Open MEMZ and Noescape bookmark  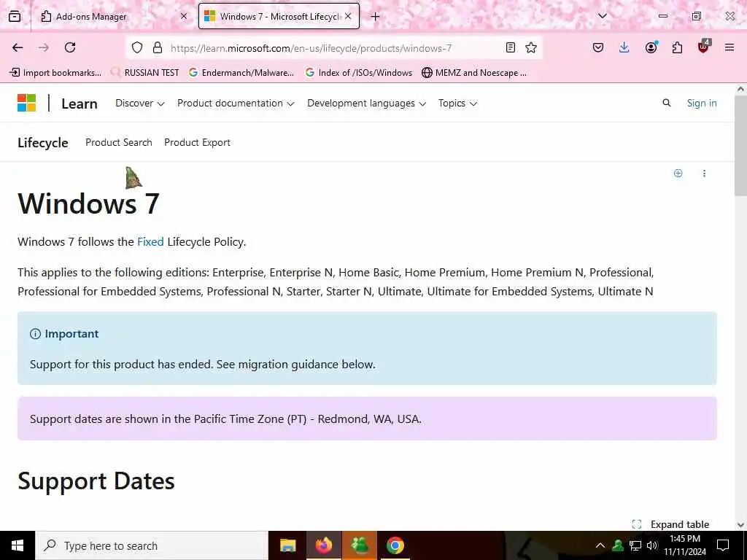pos(474,72)
